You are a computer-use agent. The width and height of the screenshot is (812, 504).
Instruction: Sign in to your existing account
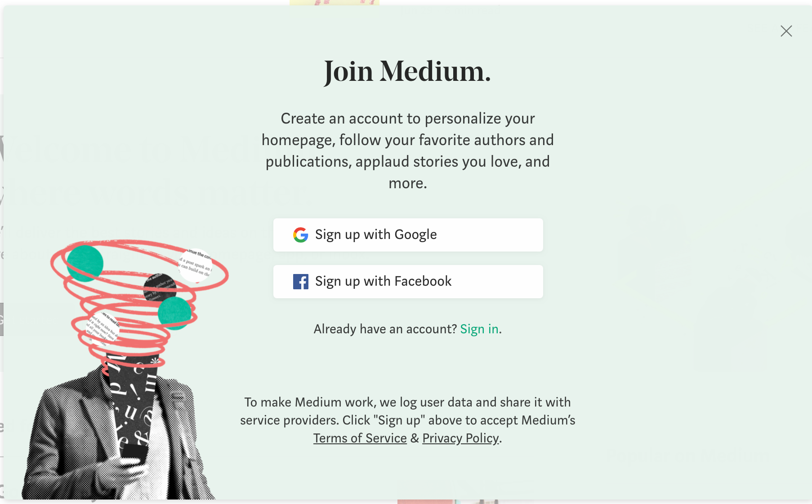click(x=479, y=329)
